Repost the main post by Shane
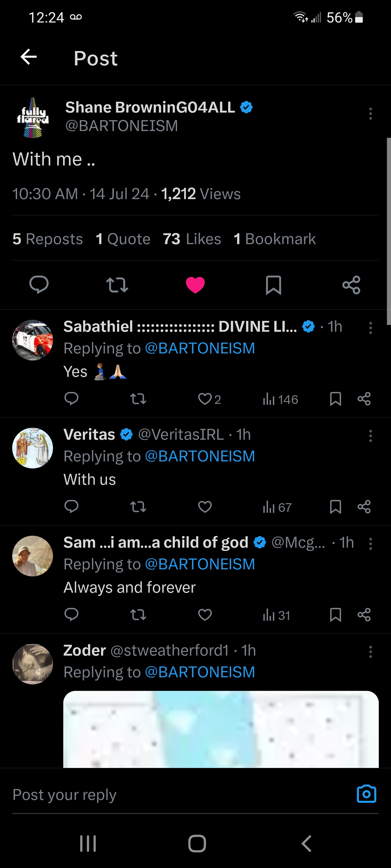This screenshot has height=868, width=391. point(117,285)
